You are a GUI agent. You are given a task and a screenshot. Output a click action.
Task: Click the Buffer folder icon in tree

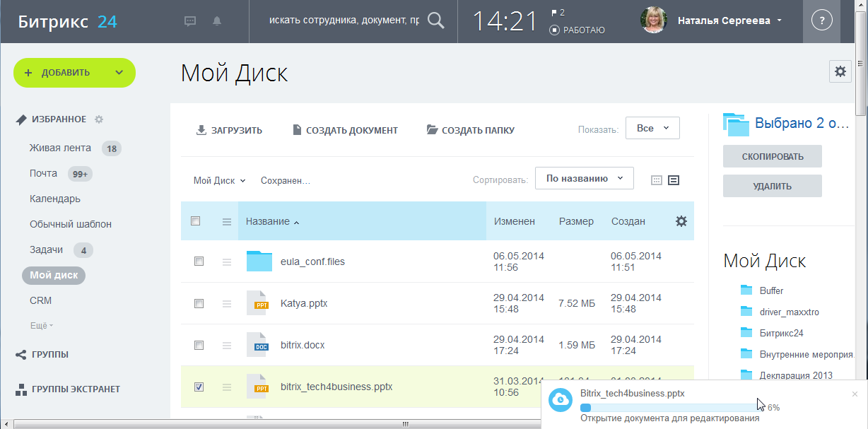746,290
